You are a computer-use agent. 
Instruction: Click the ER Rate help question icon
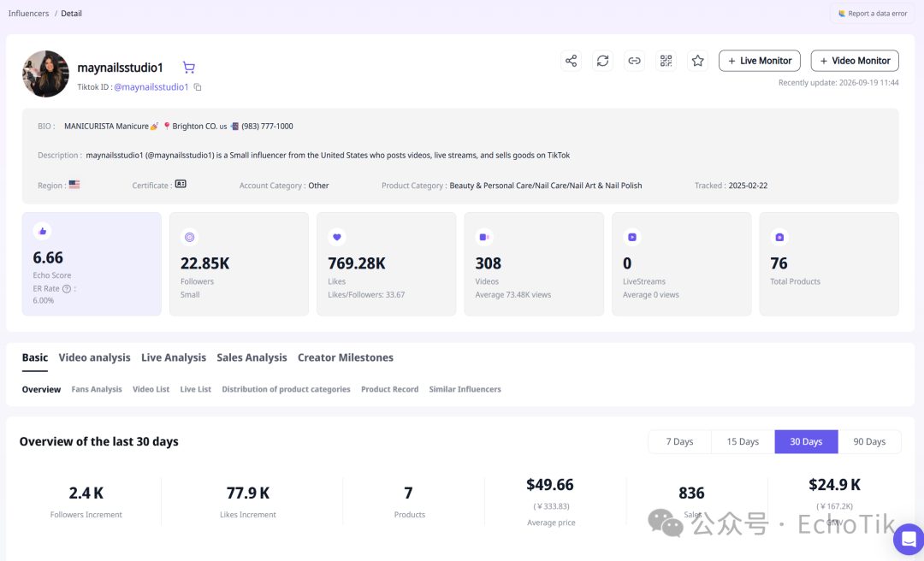tap(67, 289)
